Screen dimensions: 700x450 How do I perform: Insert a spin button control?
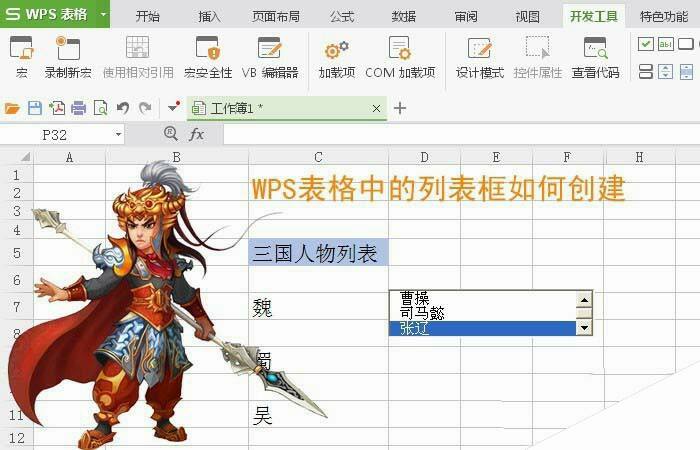tap(666, 71)
